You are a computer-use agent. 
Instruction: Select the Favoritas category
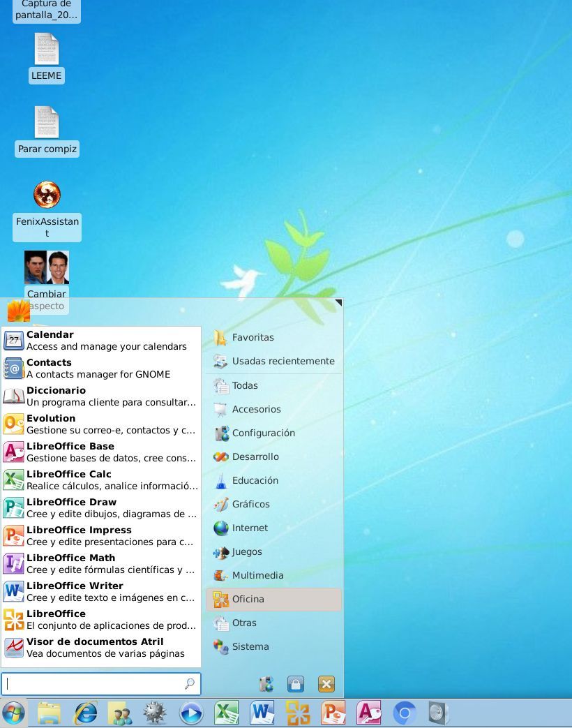pyautogui.click(x=273, y=338)
